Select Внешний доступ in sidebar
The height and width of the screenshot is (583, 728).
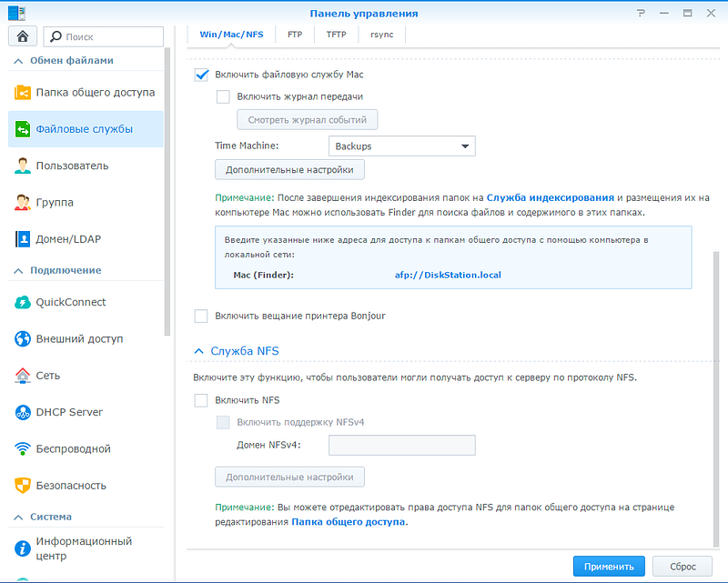coord(86,339)
